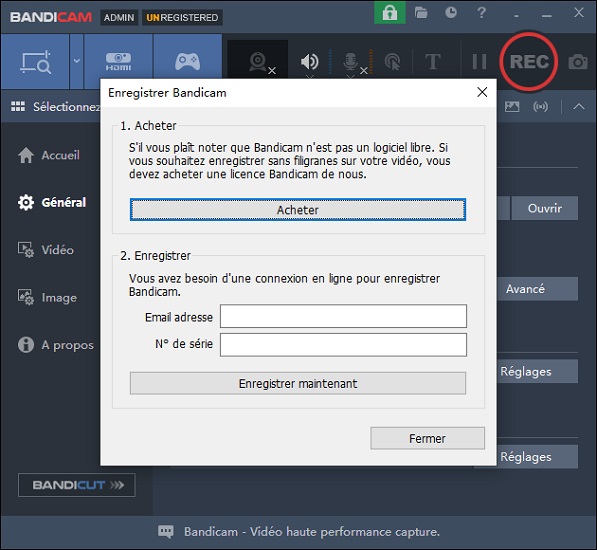This screenshot has width=597, height=550.
Task: Click 'Bandicam - Vidéo haute performance capture.' text
Action: click(x=312, y=531)
